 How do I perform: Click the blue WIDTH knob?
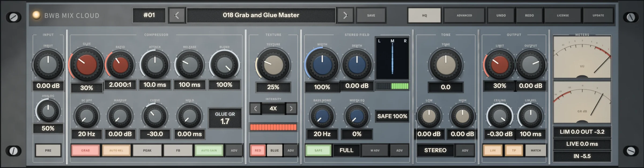click(322, 65)
